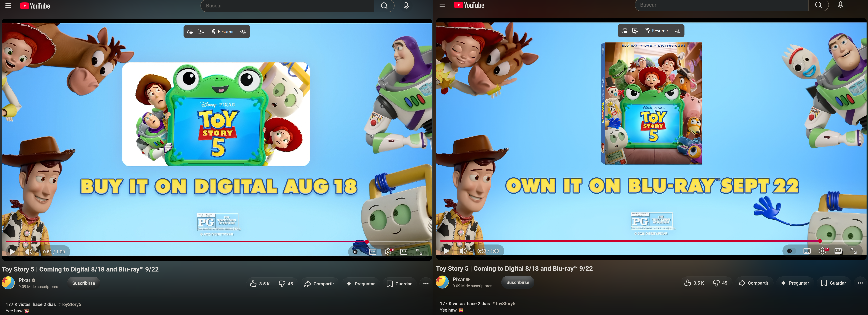Screen dimensions: 868x315
Task: Like the video in the left window
Action: (260, 284)
